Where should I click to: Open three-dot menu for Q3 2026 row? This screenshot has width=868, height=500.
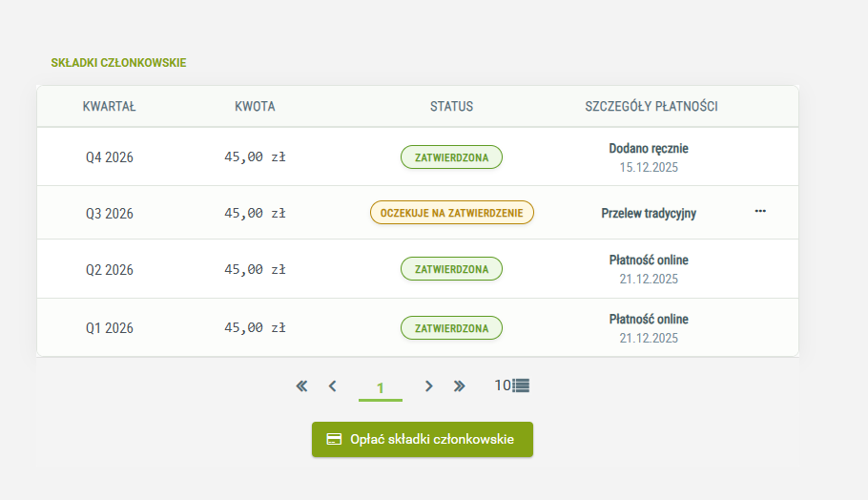[x=760, y=211]
